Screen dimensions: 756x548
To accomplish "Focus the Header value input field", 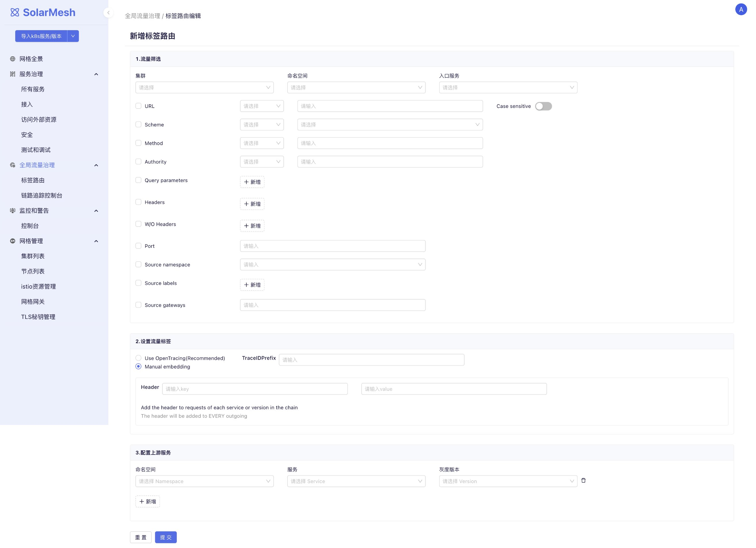I will point(454,389).
